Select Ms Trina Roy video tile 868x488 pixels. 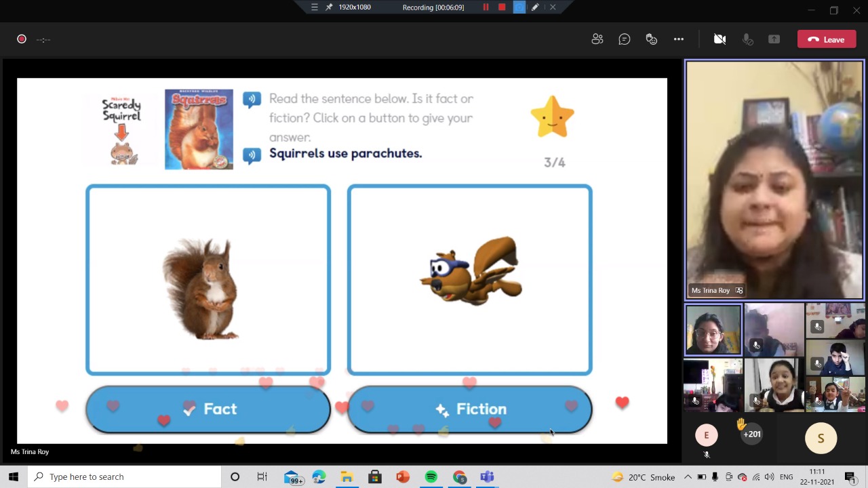774,180
